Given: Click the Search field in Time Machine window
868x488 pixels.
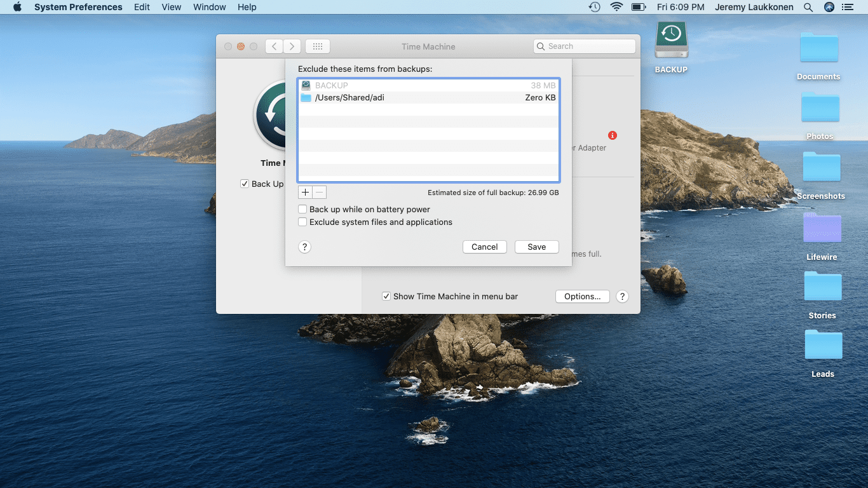Looking at the screenshot, I should point(585,46).
